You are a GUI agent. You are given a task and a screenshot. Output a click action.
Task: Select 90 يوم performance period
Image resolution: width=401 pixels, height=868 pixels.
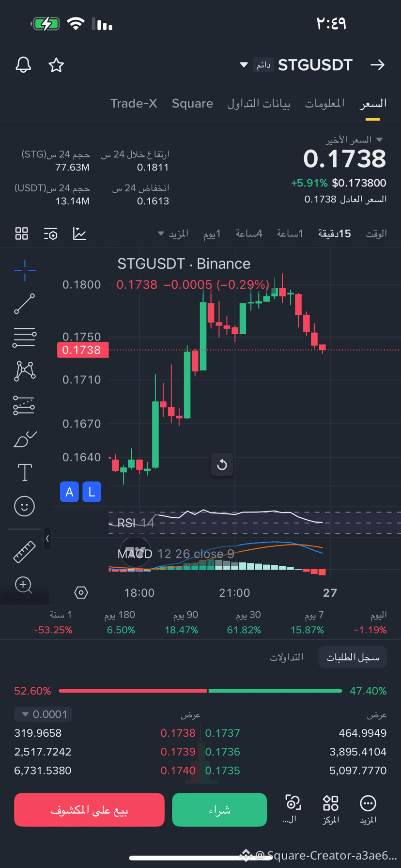[182, 622]
